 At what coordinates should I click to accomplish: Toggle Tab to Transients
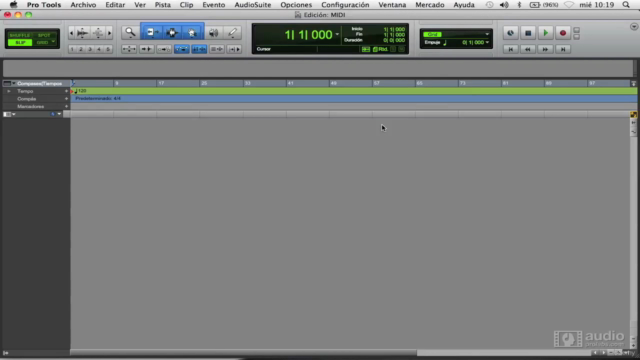(147, 49)
